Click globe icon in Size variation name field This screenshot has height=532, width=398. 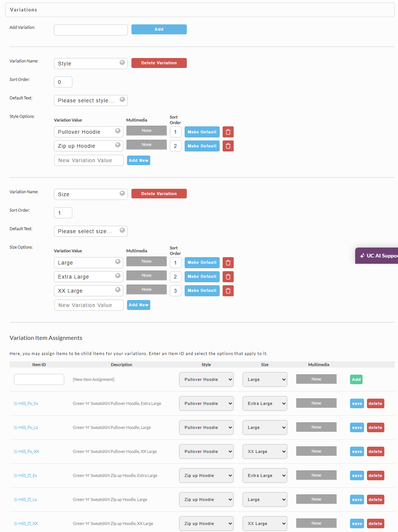pos(122,193)
